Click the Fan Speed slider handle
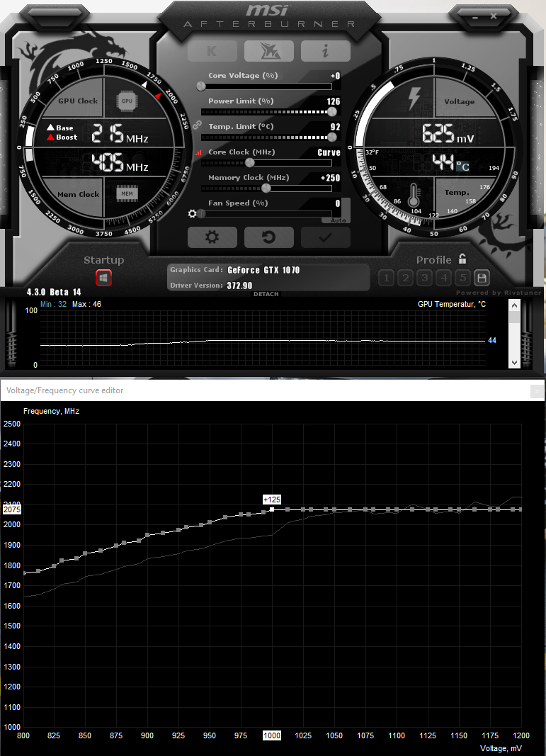This screenshot has height=756, width=546. [201, 213]
